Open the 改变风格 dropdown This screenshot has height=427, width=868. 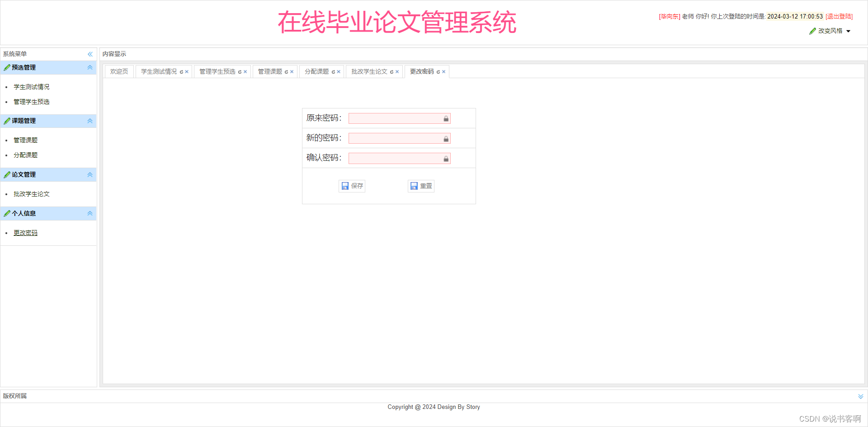pyautogui.click(x=830, y=31)
